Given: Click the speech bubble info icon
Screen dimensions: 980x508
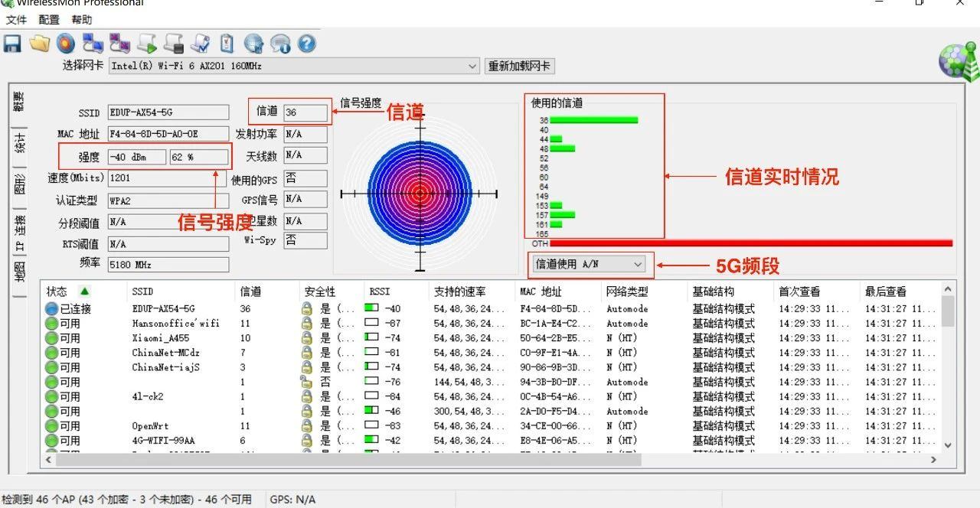Looking at the screenshot, I should [281, 44].
